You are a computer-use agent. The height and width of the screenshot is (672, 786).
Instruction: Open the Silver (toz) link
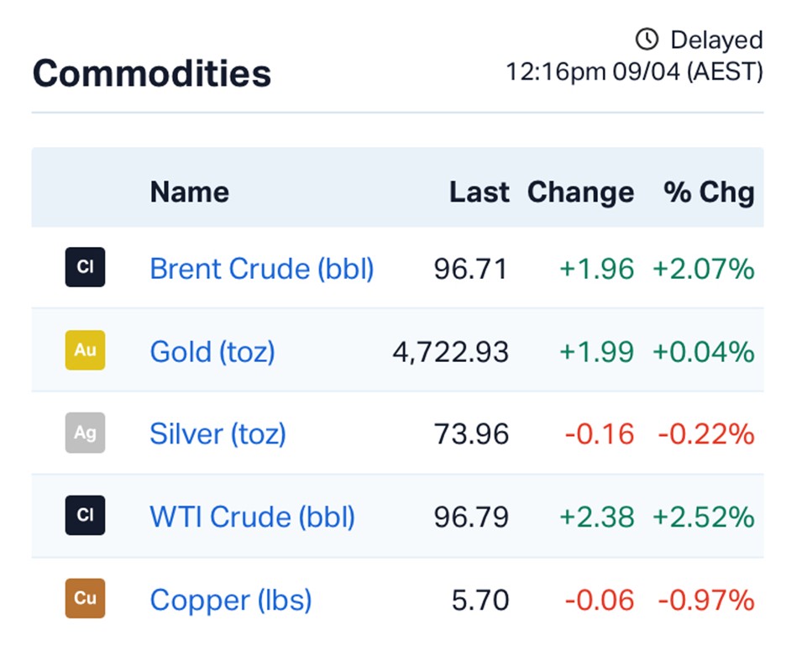pyautogui.click(x=217, y=433)
